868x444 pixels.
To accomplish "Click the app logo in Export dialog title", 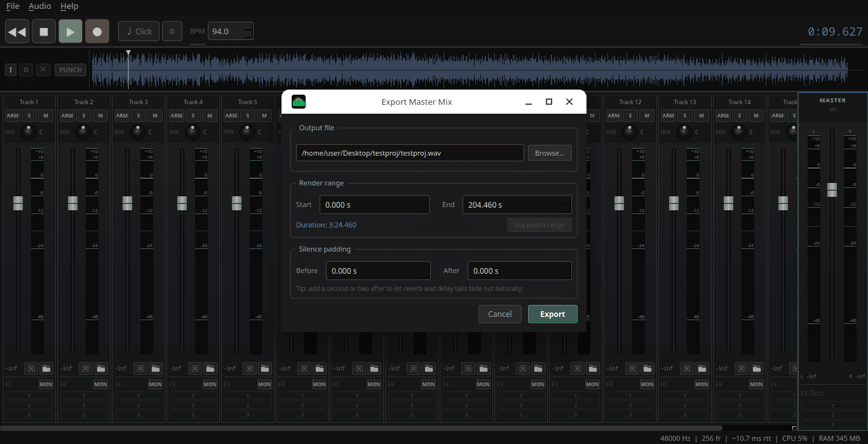I will (299, 102).
